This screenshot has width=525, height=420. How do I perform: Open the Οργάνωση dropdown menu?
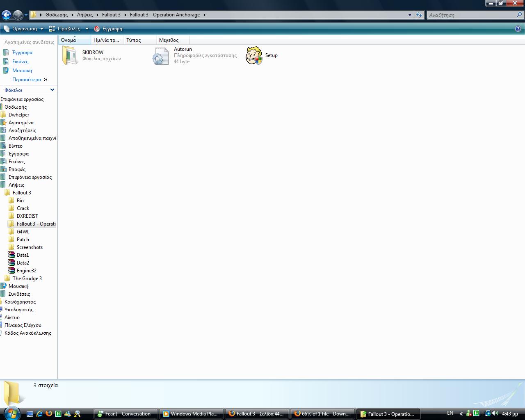click(x=23, y=29)
